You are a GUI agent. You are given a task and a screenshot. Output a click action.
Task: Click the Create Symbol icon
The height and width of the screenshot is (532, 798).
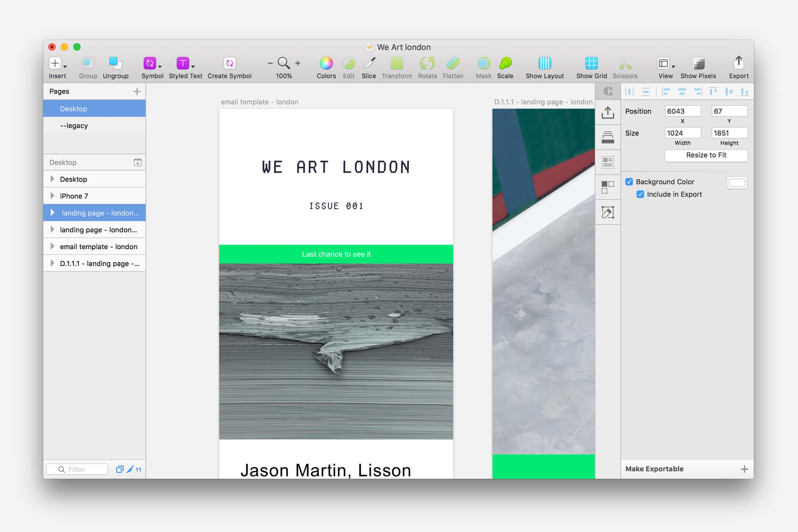tap(229, 64)
